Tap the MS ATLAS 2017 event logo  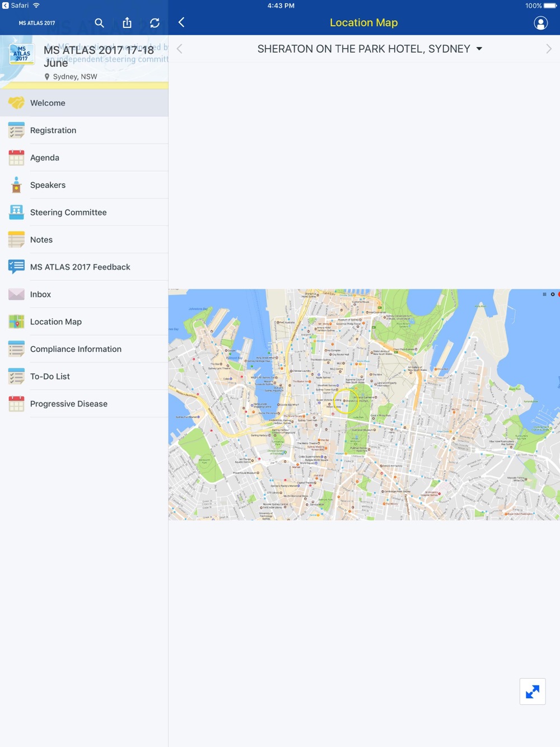click(x=22, y=54)
